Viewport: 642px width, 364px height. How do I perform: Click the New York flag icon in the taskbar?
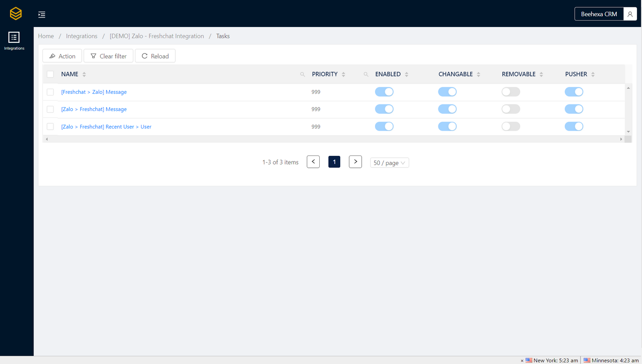click(528, 360)
